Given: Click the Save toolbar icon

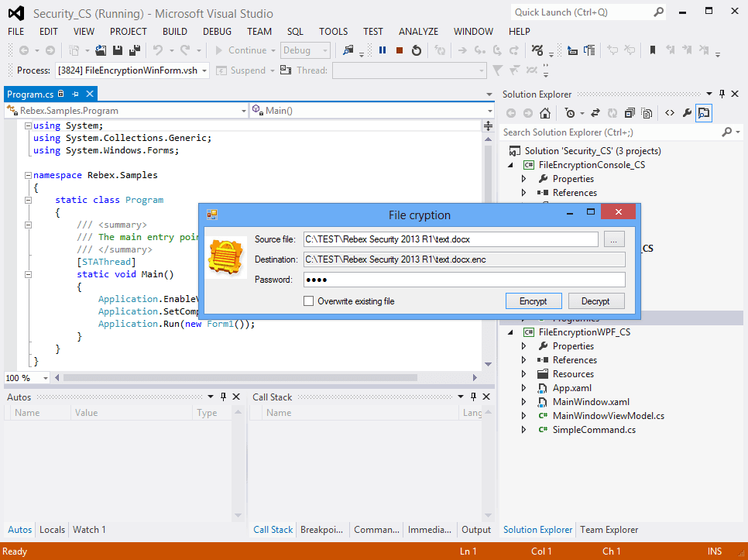Looking at the screenshot, I should [x=118, y=50].
